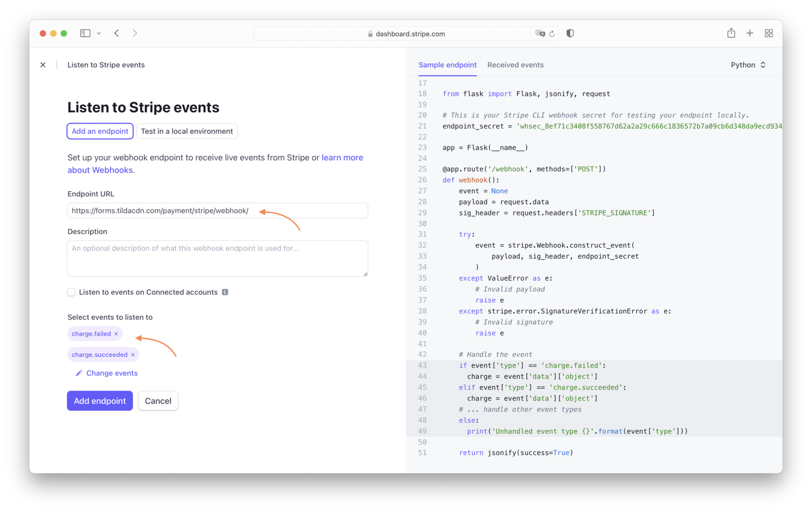Viewport: 812px width, 512px height.
Task: Reload the page with refresh icon
Action: (x=552, y=34)
